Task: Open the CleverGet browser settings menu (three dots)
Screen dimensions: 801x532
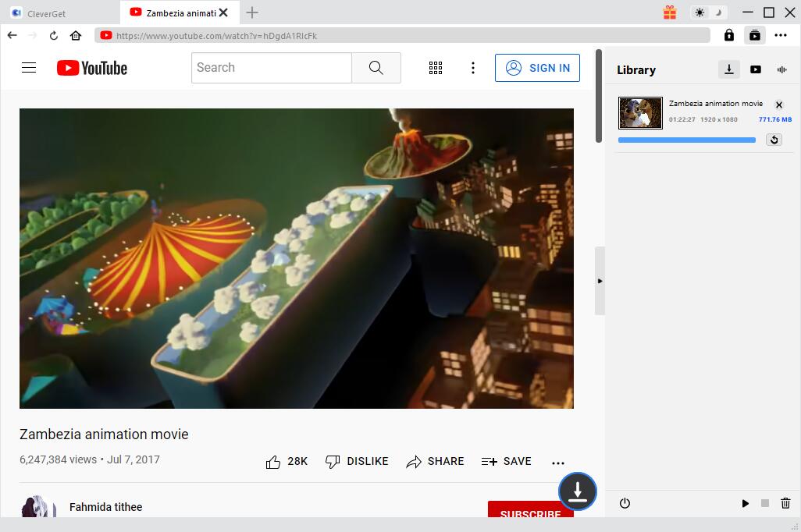Action: (780, 35)
